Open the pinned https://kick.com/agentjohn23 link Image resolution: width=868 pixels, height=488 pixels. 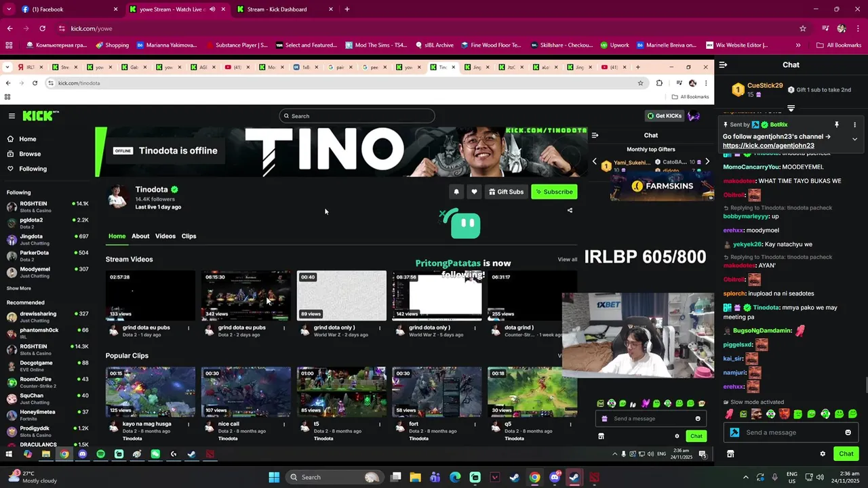[768, 146]
